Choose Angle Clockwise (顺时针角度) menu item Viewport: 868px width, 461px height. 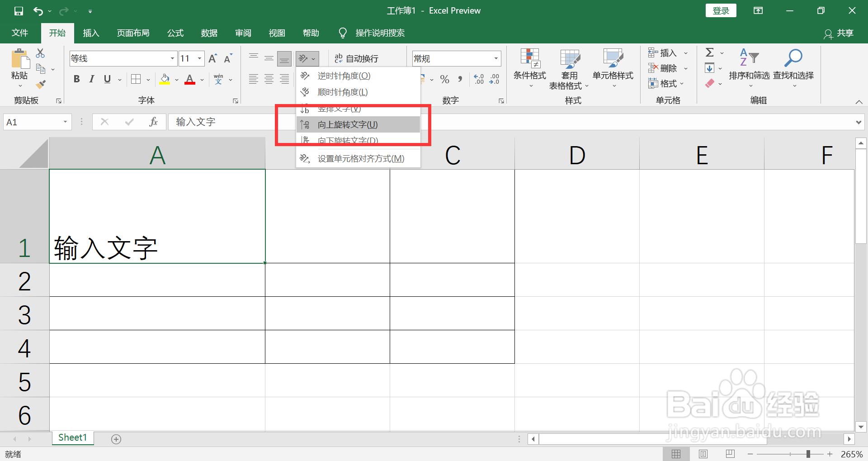[358, 92]
